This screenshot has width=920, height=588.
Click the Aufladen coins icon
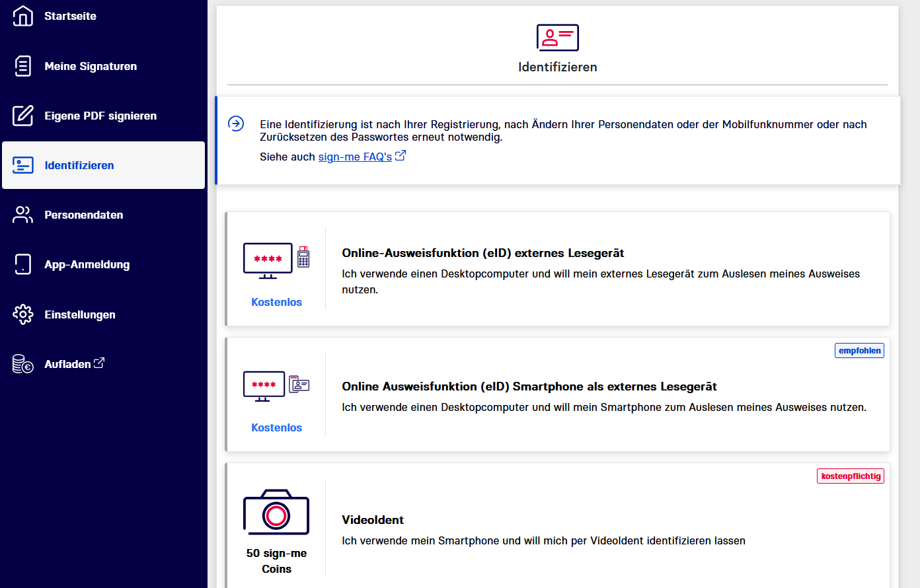(23, 364)
